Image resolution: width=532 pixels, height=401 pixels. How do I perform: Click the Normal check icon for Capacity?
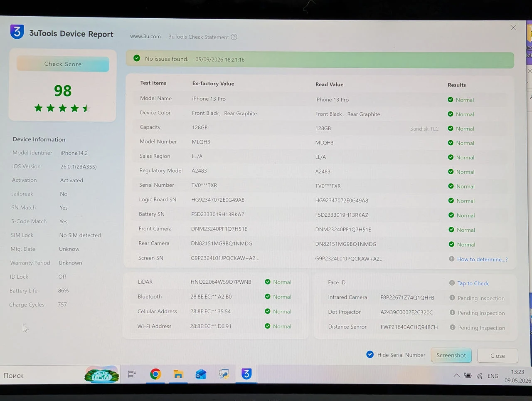point(450,128)
